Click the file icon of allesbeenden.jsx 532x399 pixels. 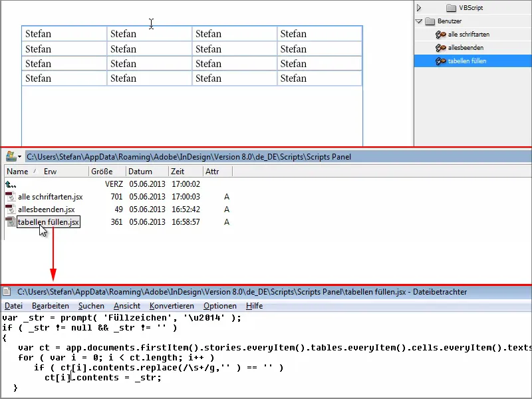coord(10,209)
